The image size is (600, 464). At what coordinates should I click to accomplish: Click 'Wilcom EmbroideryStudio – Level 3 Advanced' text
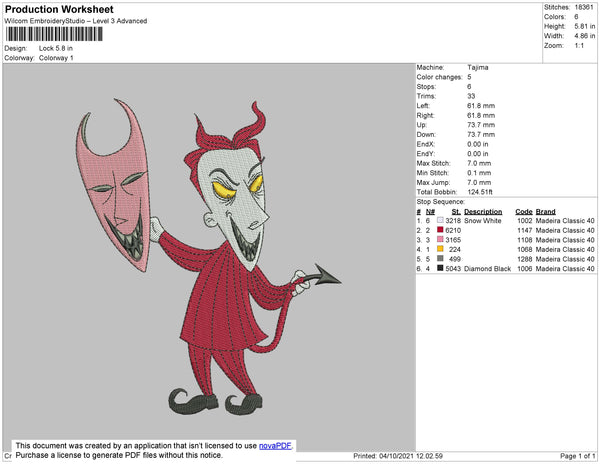pos(76,21)
